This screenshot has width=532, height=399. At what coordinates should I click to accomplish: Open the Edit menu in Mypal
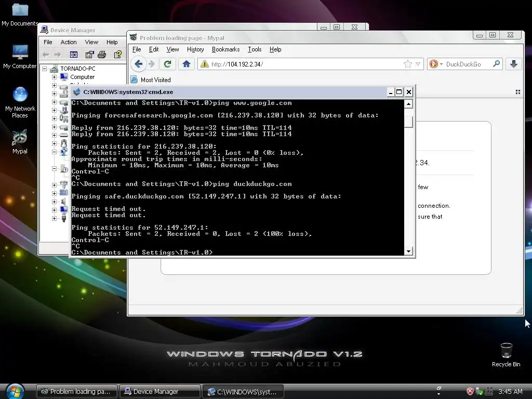(154, 49)
